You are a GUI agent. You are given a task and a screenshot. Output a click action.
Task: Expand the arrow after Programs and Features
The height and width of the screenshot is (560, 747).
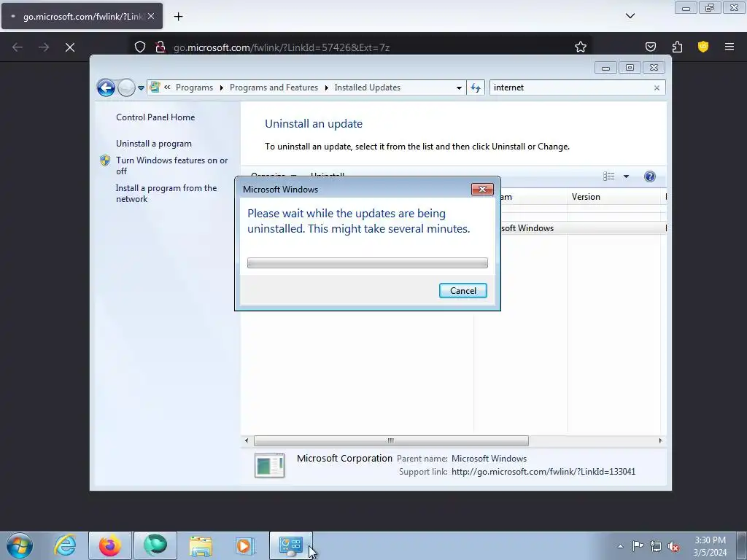click(326, 87)
